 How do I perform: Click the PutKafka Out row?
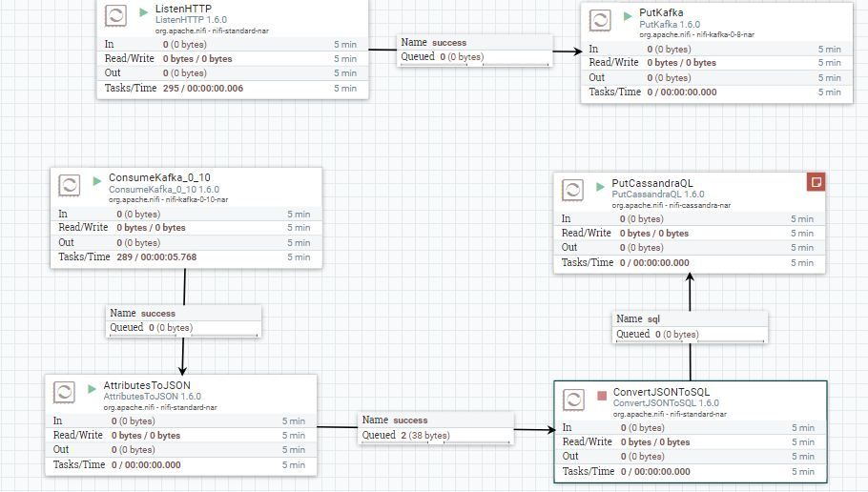(x=717, y=77)
